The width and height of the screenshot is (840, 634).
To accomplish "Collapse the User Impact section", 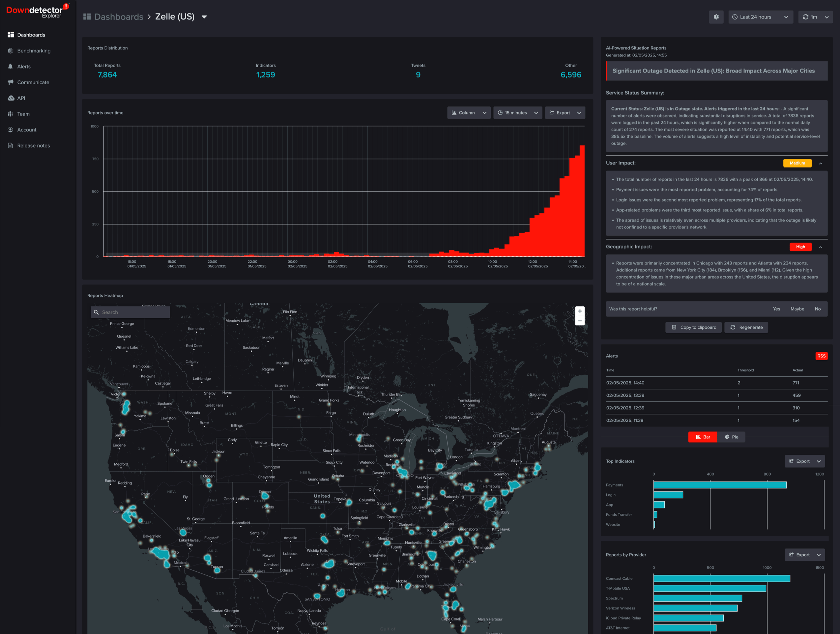I will (x=821, y=163).
